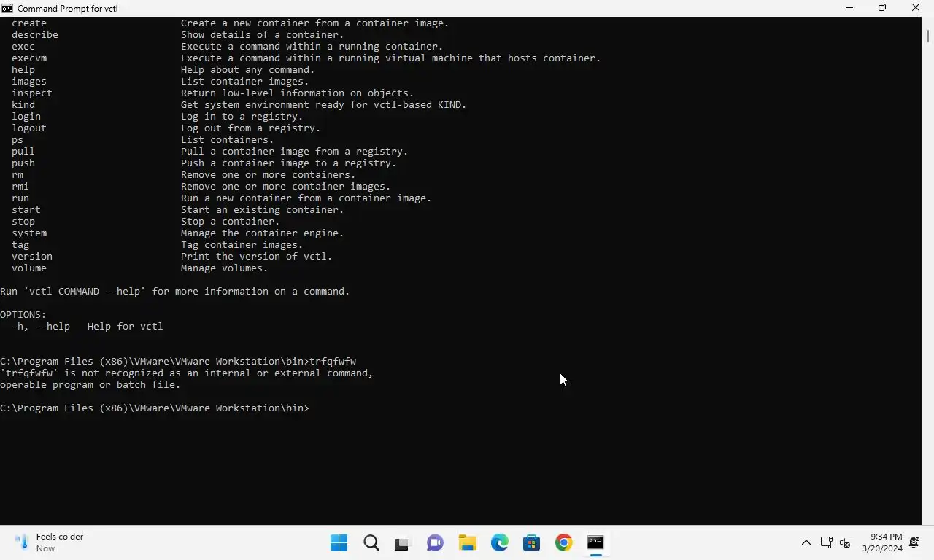Screen dimensions: 934x560
Task: Click the typed 'trfqfwfw' command
Action: pyautogui.click(x=333, y=361)
